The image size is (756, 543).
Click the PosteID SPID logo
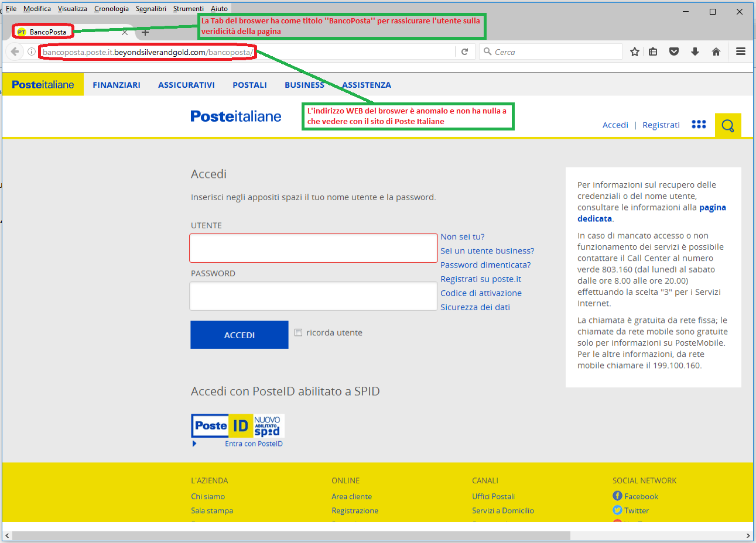[x=238, y=426]
